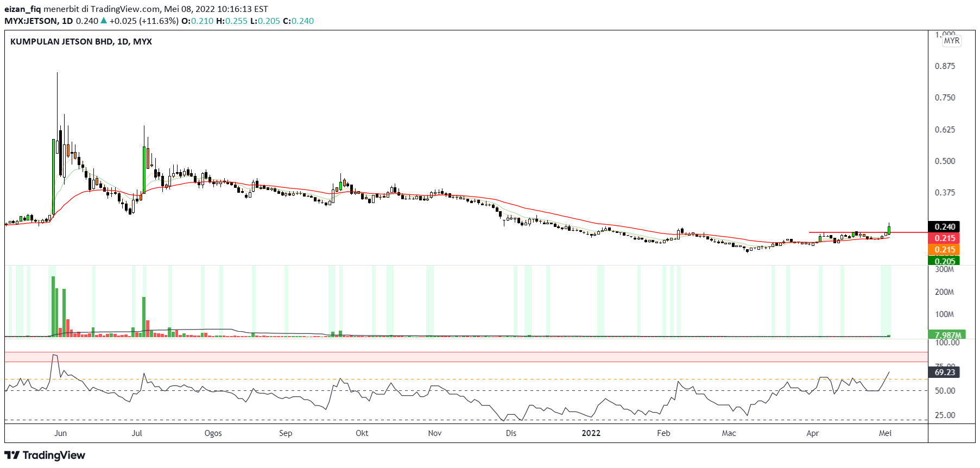Click the publish timestamp Mei 08, 2022 10:16:13 EST

point(216,9)
